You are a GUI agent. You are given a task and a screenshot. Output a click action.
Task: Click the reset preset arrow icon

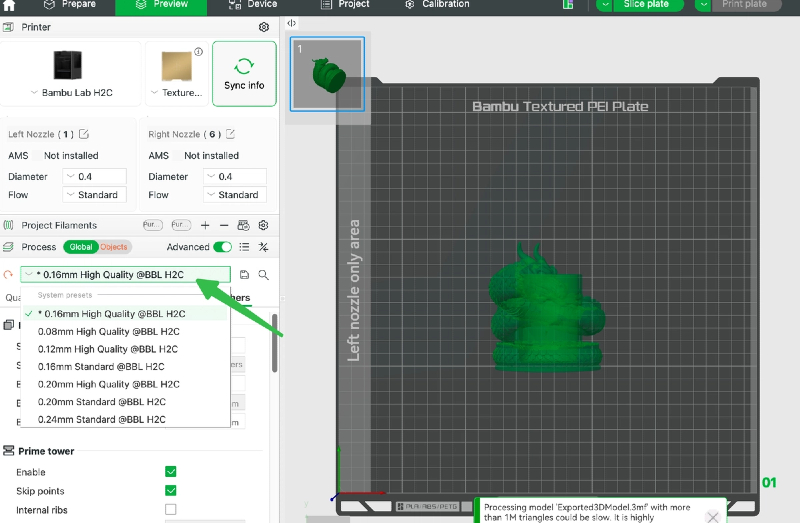point(8,275)
